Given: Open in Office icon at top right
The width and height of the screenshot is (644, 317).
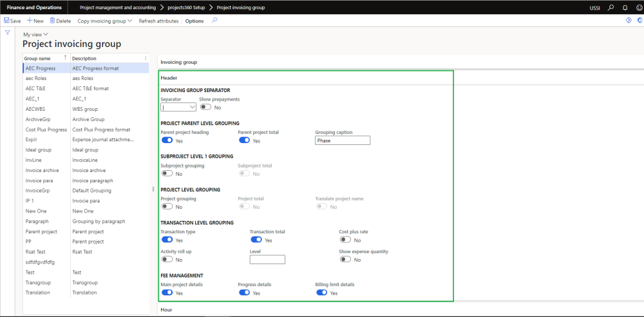Looking at the screenshot, I should (x=640, y=20).
